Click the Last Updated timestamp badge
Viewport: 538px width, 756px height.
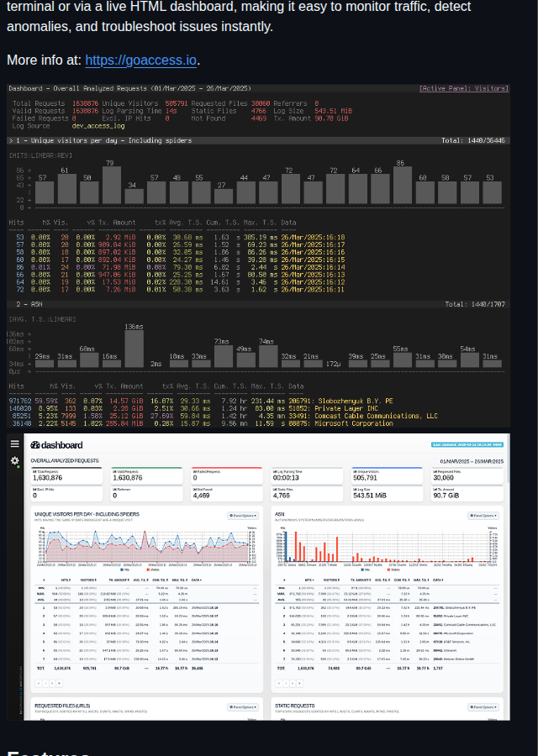click(x=467, y=444)
